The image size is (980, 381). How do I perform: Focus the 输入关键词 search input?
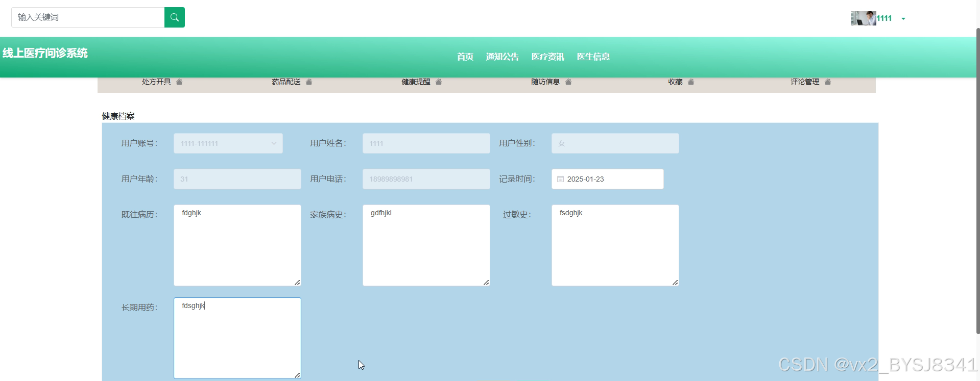pos(88,17)
